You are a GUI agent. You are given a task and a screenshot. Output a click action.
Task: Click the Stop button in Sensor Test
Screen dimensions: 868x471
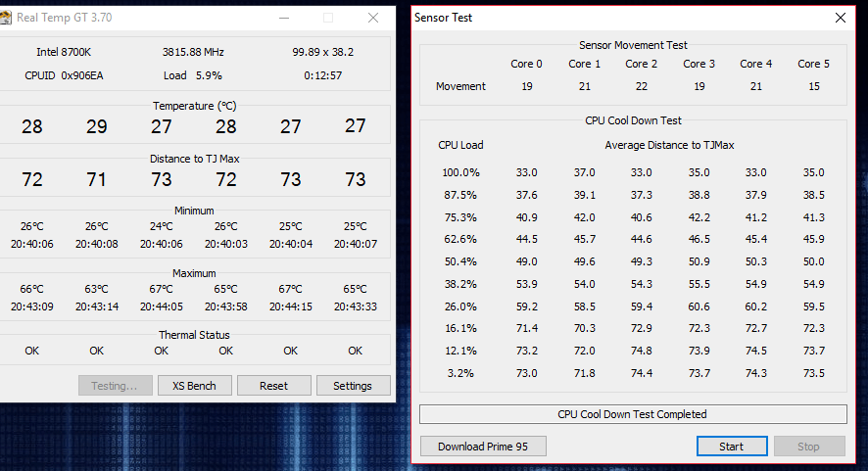point(808,447)
